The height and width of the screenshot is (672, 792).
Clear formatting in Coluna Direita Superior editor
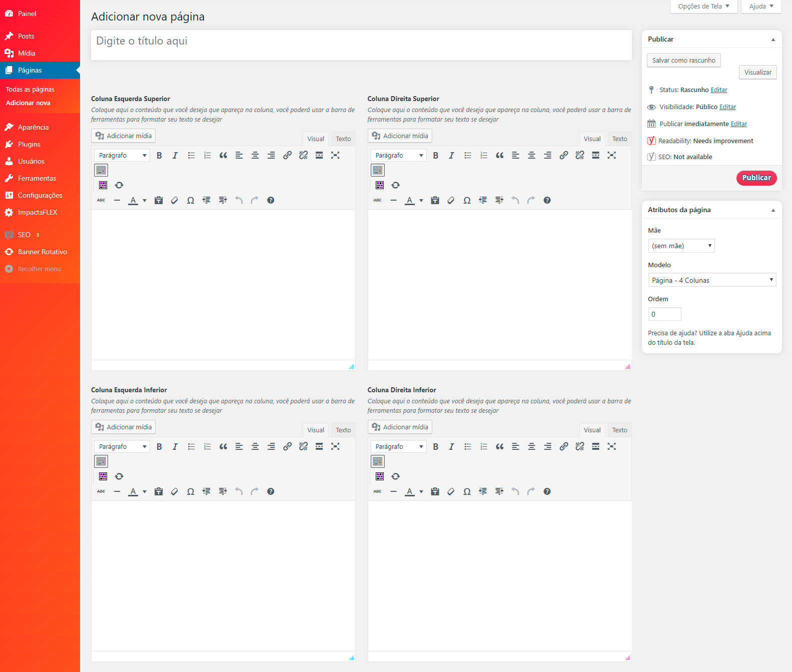(x=451, y=200)
